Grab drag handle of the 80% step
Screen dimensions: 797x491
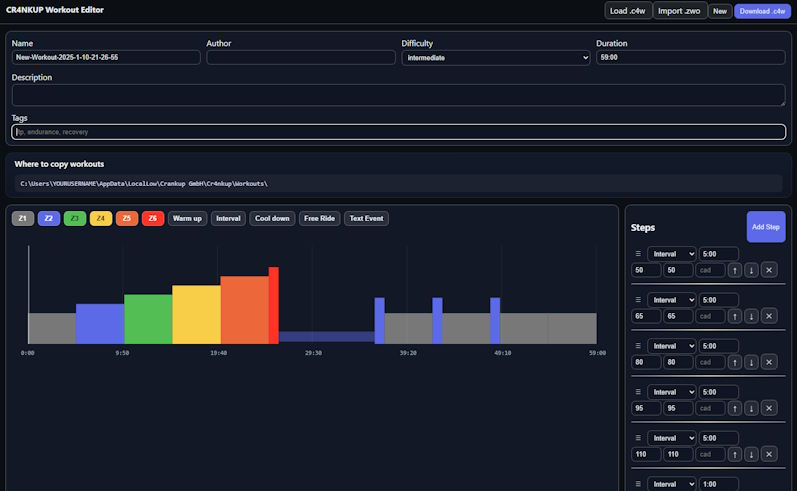(638, 346)
